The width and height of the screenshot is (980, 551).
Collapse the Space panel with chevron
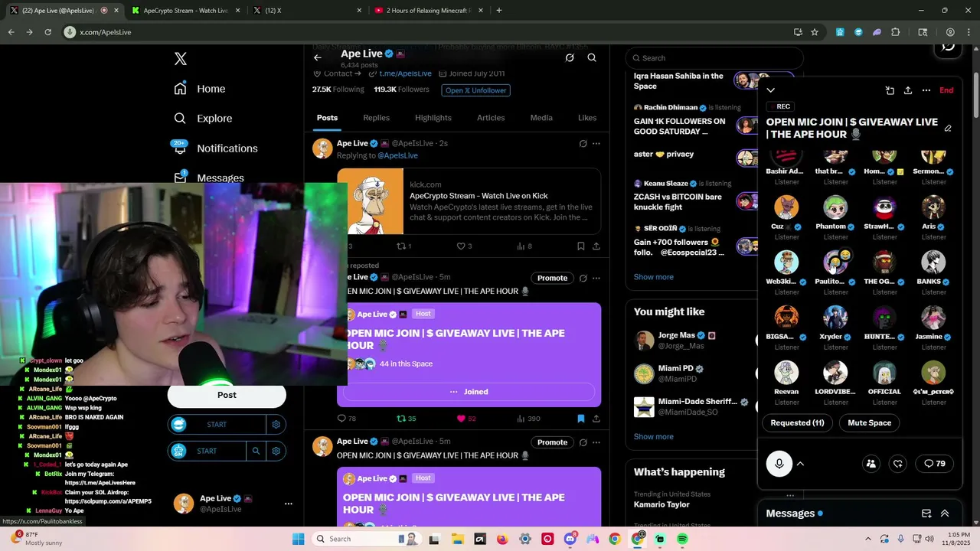[x=771, y=90]
